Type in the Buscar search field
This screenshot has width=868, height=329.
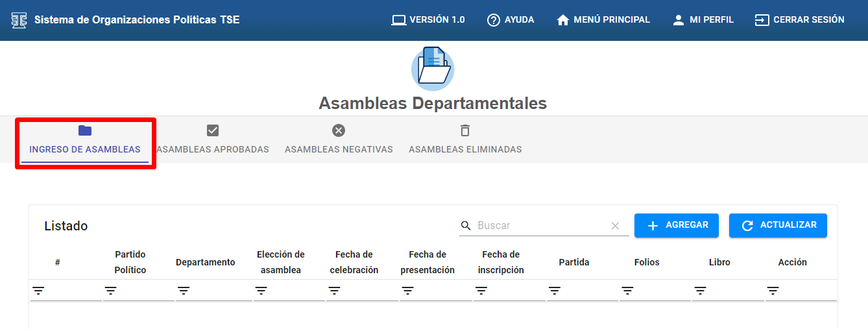pyautogui.click(x=542, y=226)
